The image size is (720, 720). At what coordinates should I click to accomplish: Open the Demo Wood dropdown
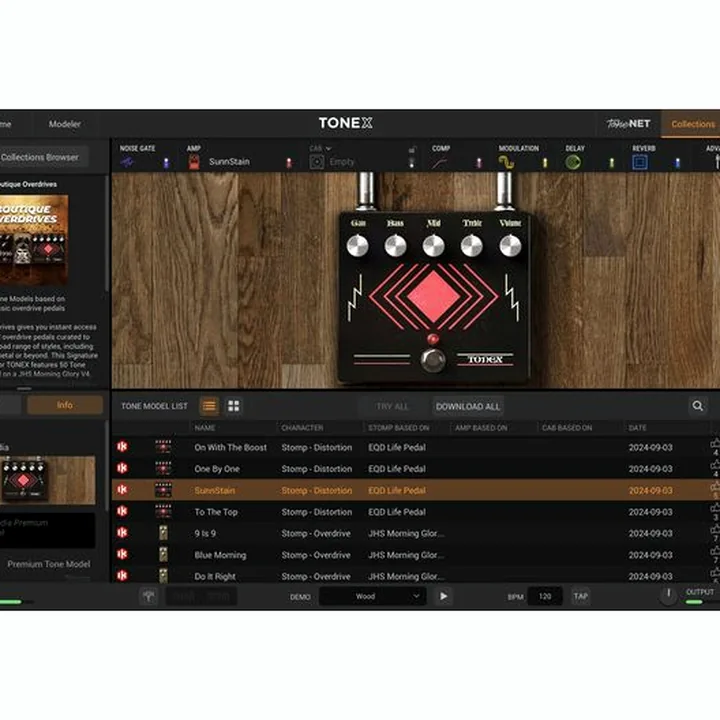[372, 596]
